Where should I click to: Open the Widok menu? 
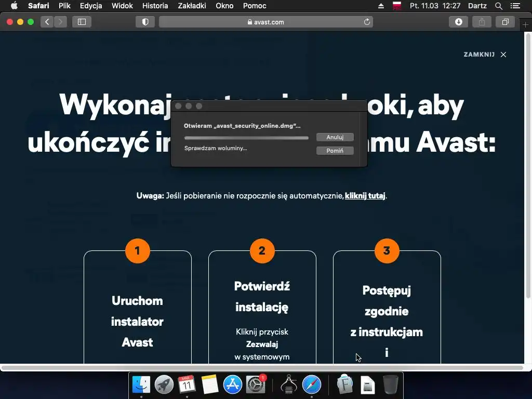[x=122, y=6]
